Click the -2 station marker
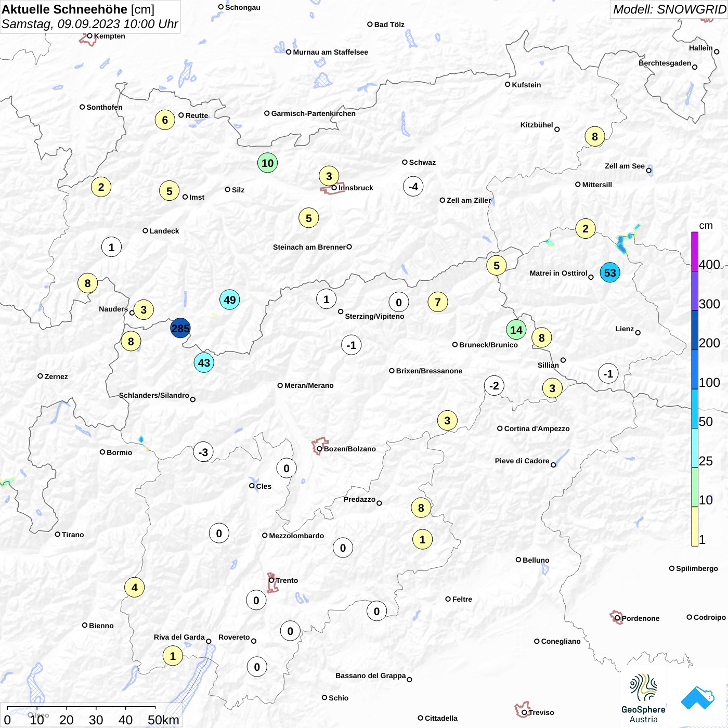Screen dimensions: 728x728 tap(494, 385)
